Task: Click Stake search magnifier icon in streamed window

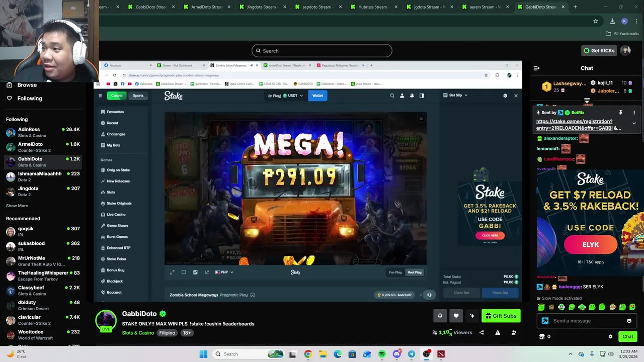Action: click(x=392, y=96)
